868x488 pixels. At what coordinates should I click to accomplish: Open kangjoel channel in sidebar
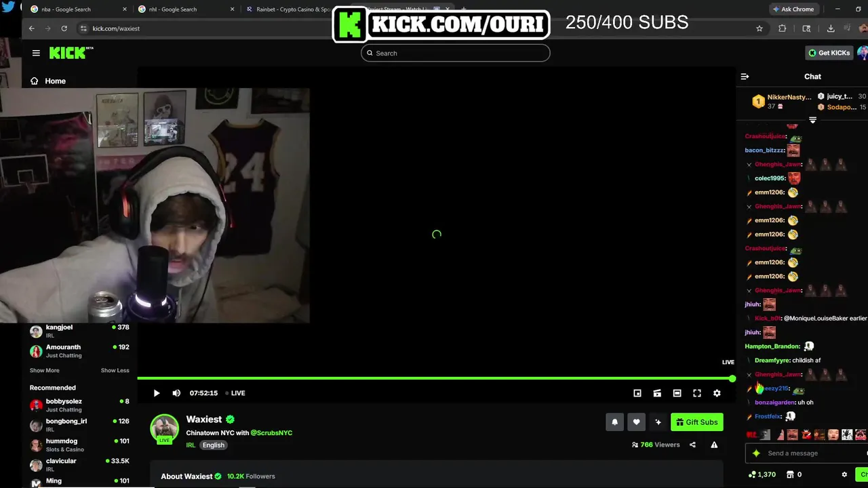[x=79, y=331]
